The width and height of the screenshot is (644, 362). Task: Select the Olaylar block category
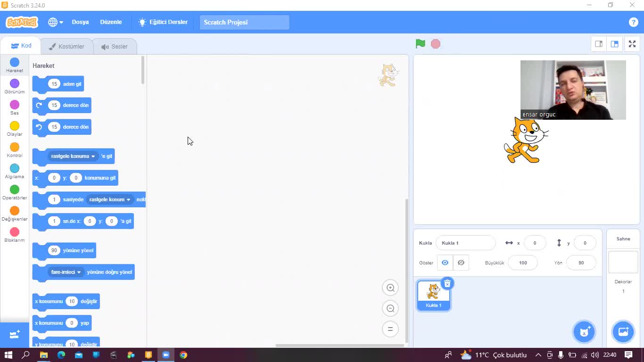pyautogui.click(x=15, y=129)
